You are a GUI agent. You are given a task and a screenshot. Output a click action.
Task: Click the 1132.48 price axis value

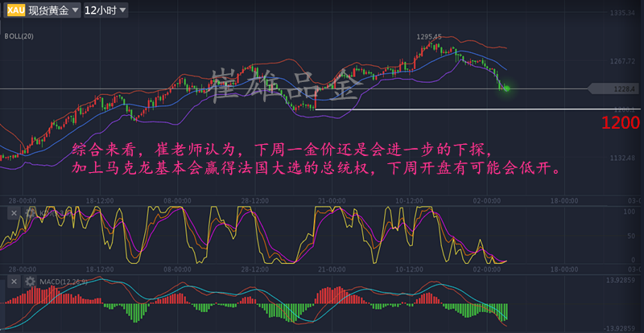pos(623,158)
